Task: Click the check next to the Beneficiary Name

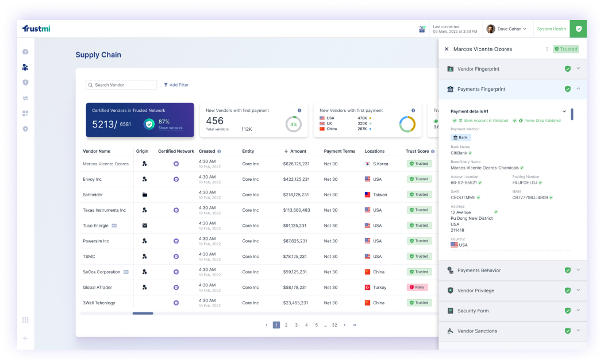Action: [x=522, y=168]
